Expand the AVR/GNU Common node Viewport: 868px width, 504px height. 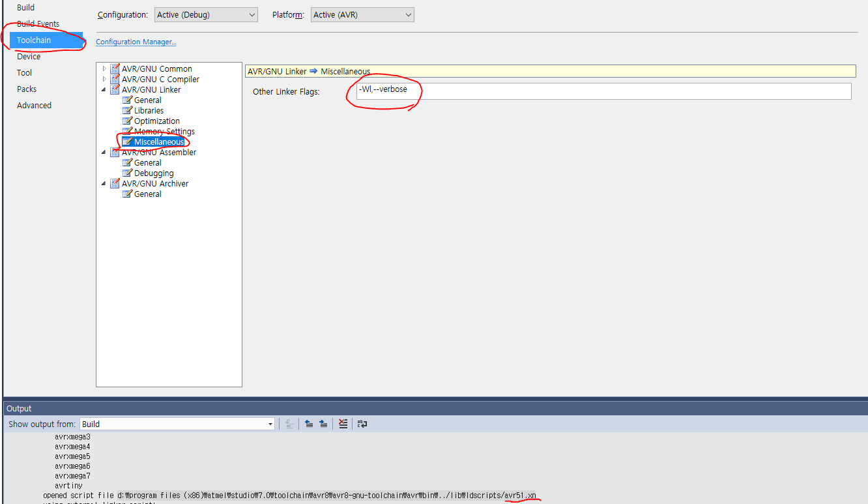tap(104, 68)
